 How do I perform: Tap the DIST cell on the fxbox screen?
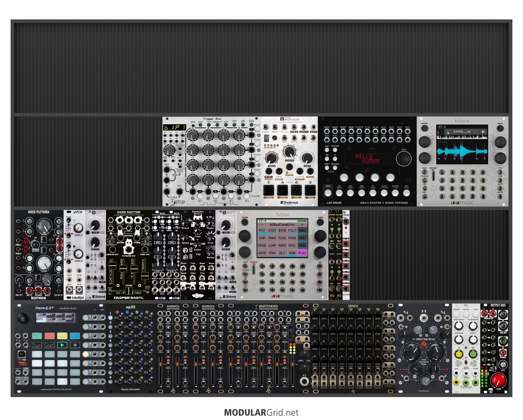tap(272, 230)
